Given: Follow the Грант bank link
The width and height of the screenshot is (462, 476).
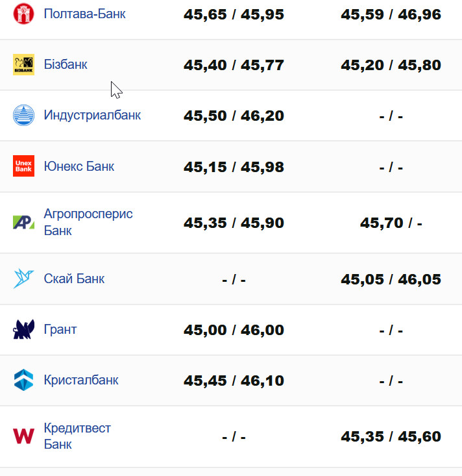Looking at the screenshot, I should click(60, 329).
